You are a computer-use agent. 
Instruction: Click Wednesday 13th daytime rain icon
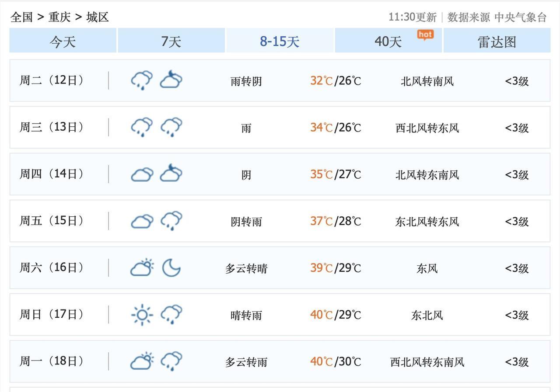coord(142,127)
